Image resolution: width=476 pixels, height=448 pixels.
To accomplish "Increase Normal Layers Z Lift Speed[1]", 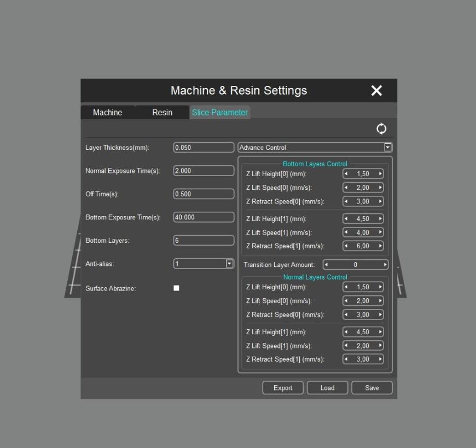I will click(x=380, y=346).
